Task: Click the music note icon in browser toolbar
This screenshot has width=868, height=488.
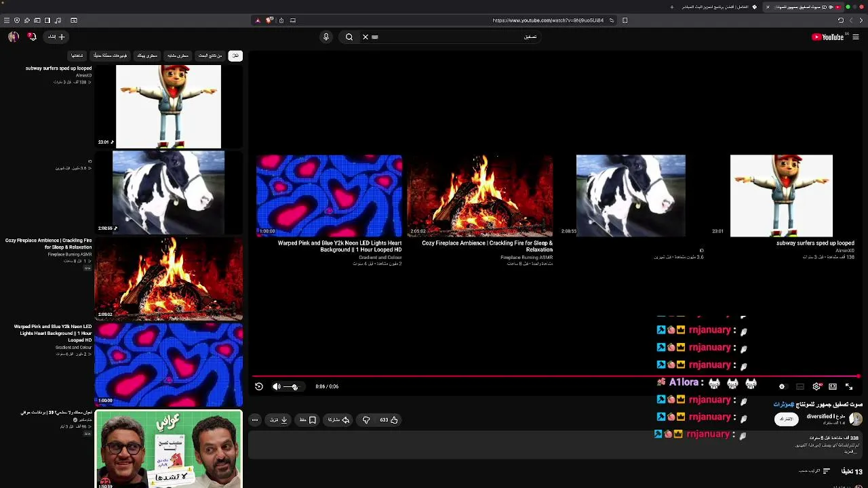Action: coord(58,20)
